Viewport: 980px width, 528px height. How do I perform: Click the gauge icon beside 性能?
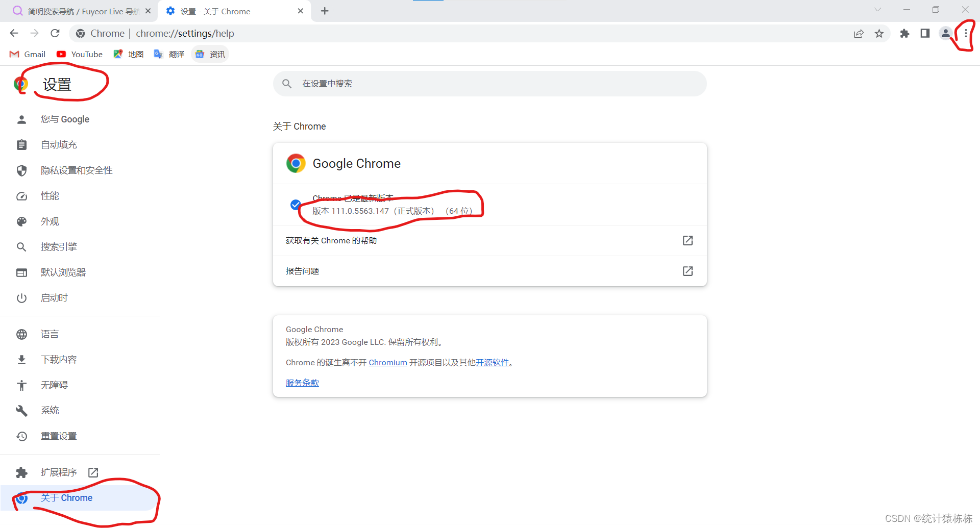point(21,196)
